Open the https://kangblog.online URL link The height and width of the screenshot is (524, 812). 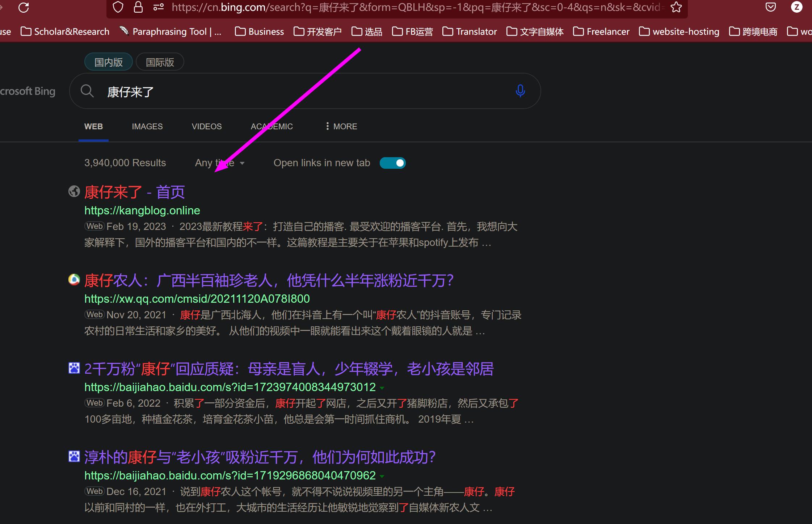click(x=142, y=210)
